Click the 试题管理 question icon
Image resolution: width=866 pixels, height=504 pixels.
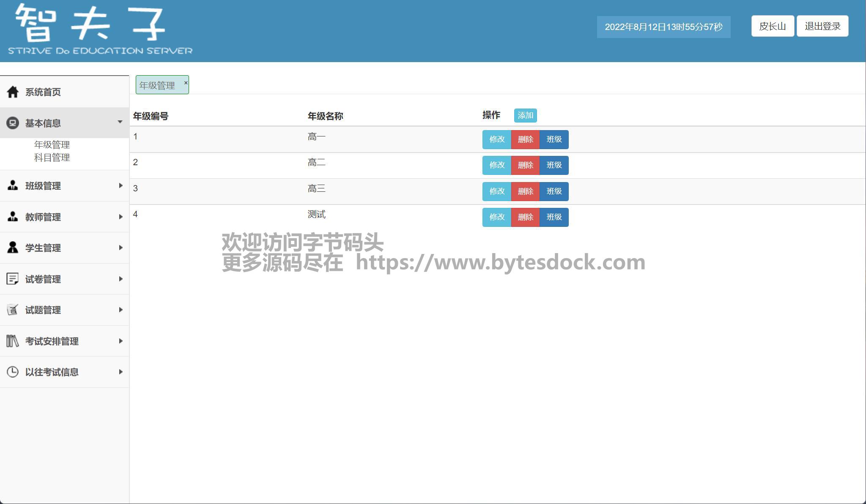click(x=13, y=310)
